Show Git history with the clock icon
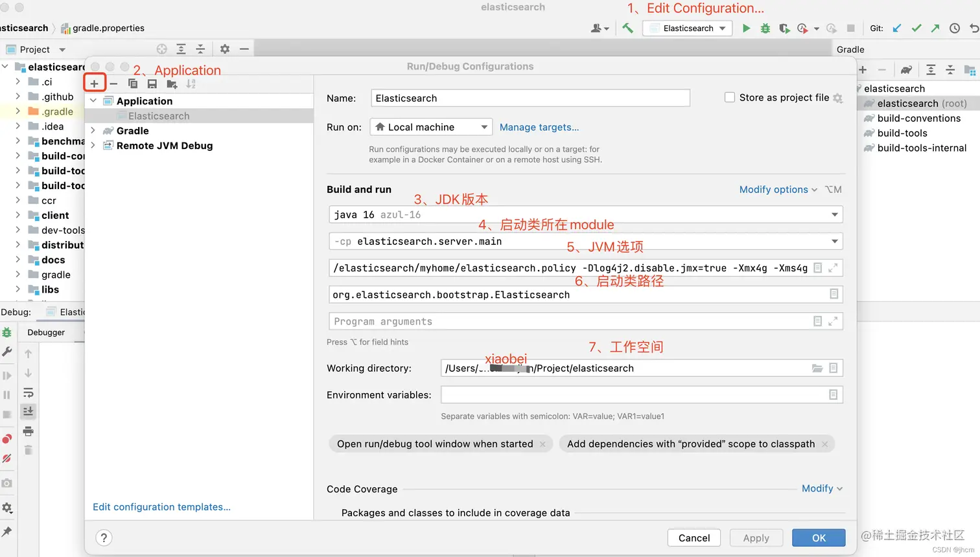 [955, 28]
